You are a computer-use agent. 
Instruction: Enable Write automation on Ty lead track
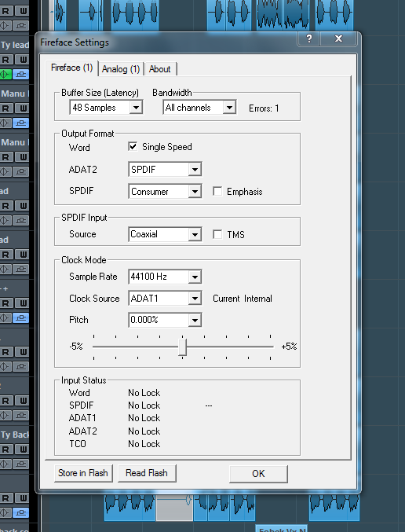coord(22,60)
